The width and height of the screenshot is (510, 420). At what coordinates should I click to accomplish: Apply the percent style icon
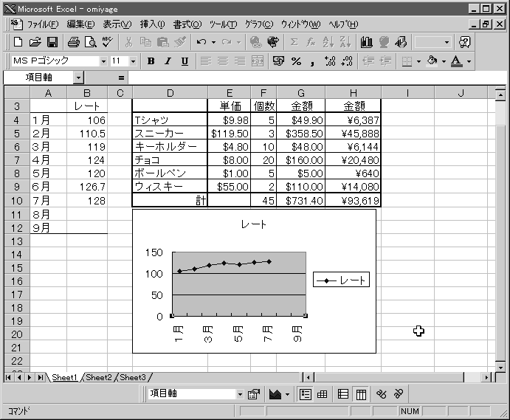[x=296, y=61]
